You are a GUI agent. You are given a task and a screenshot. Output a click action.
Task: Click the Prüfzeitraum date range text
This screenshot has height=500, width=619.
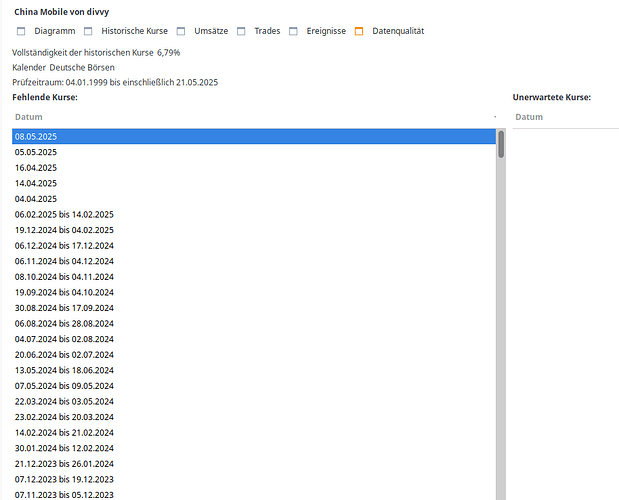[115, 82]
